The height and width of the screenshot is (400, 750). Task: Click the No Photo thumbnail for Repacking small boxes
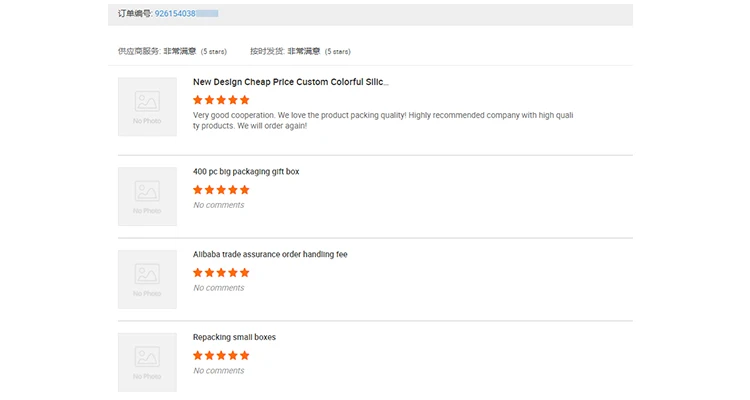click(x=147, y=361)
